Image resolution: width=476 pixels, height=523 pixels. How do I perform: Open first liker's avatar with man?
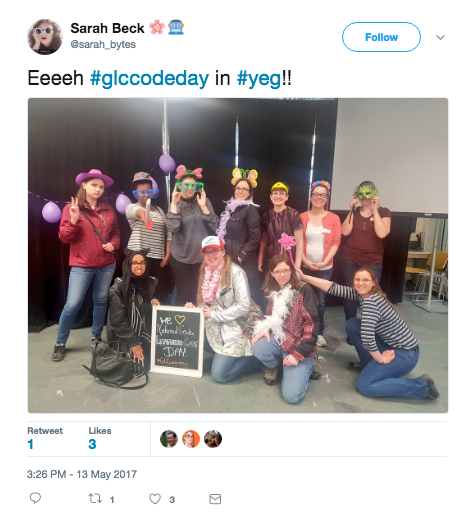click(169, 439)
